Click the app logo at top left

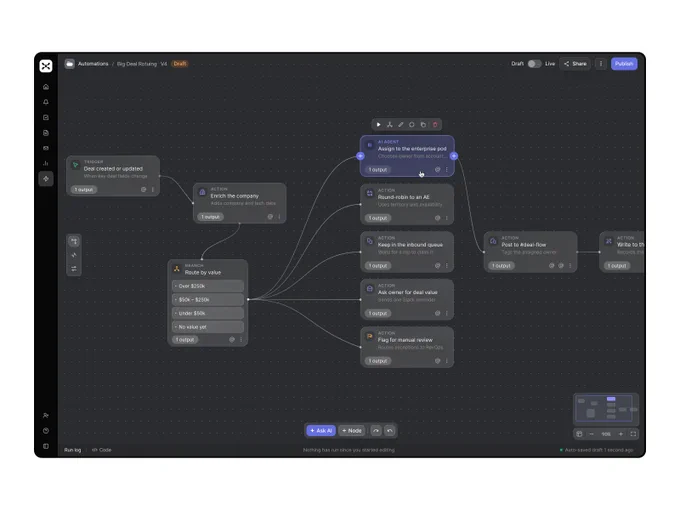(46, 66)
